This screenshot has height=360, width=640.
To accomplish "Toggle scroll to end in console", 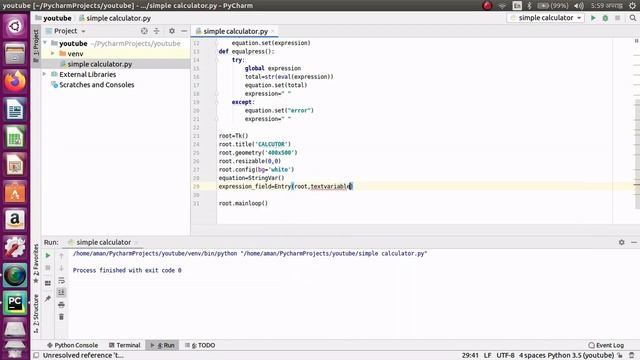I will pos(61,292).
